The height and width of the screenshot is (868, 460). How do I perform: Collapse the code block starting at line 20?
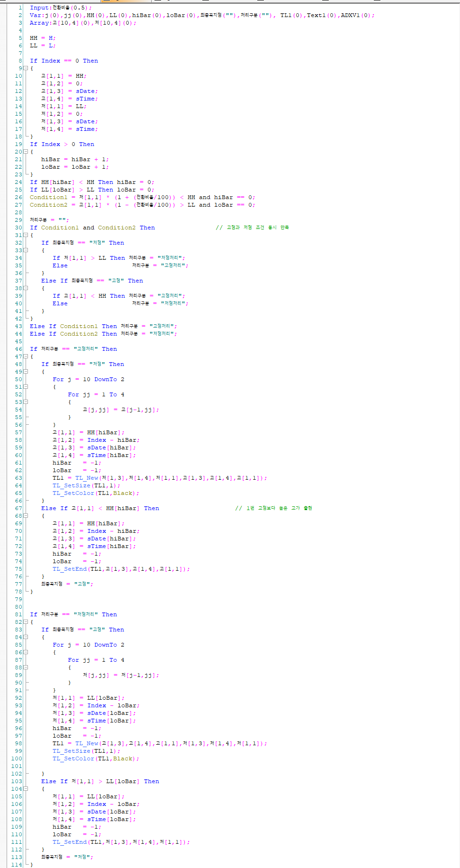coord(26,152)
